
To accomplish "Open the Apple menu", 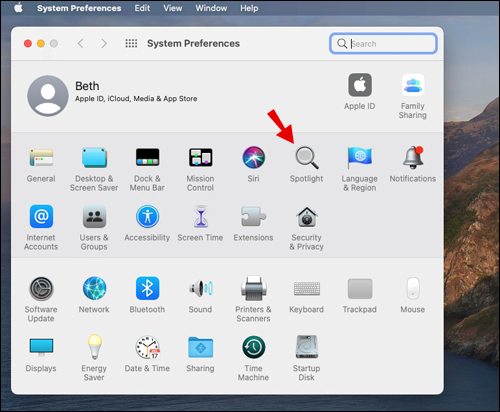I will (18, 7).
